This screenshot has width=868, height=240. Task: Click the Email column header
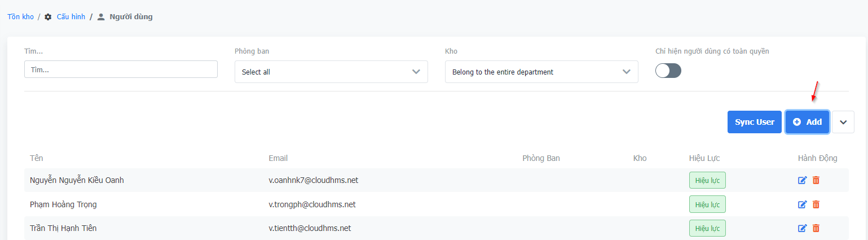[x=278, y=158]
